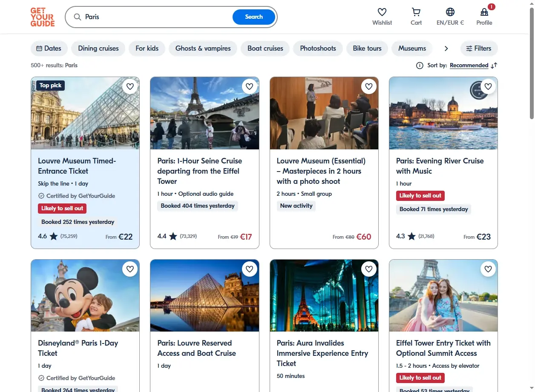The image size is (535, 392).
Task: Wishlist the Aura Invalides Immersive Experience
Action: (369, 269)
